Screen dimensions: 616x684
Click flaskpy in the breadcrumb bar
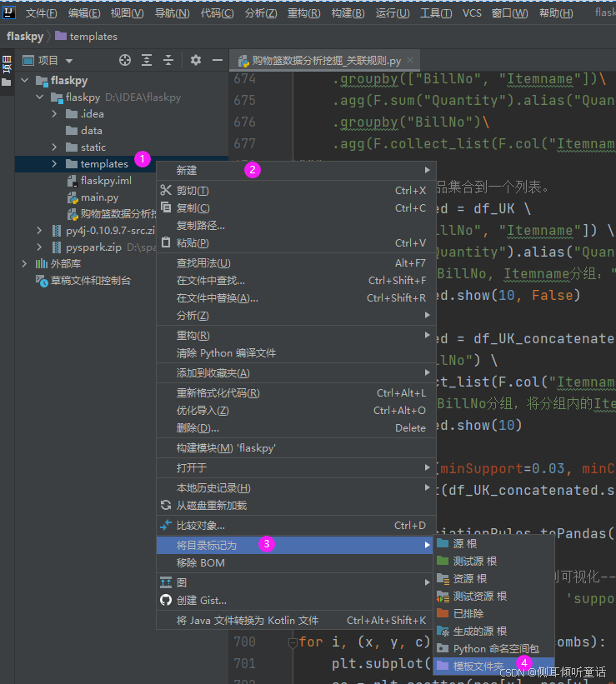[25, 36]
